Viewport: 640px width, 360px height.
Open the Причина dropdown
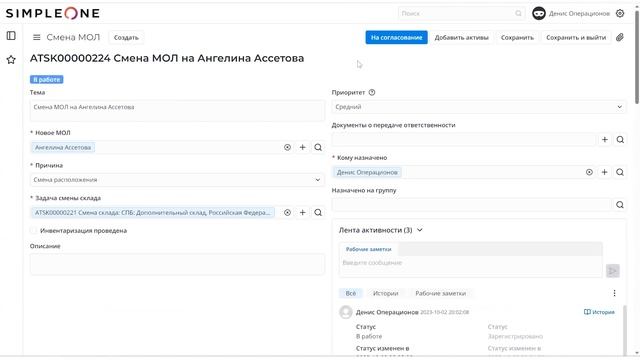177,180
